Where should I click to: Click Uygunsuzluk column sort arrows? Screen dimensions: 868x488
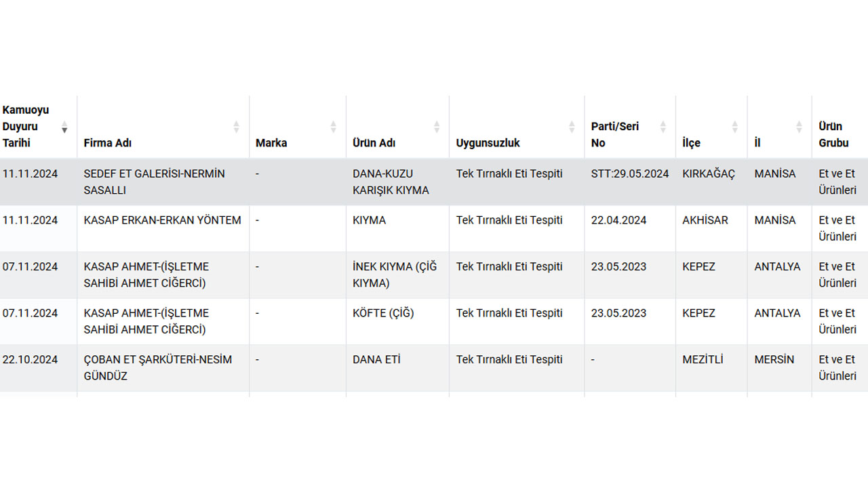572,127
